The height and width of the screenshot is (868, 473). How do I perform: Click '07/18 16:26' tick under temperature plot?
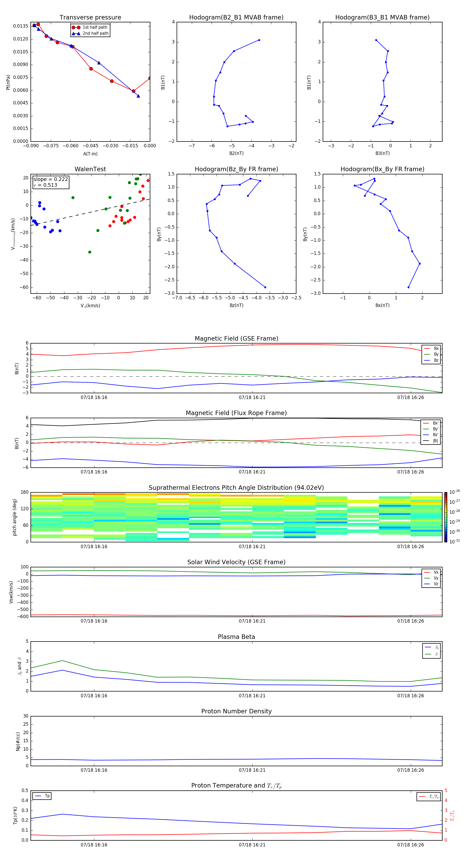[x=410, y=845]
